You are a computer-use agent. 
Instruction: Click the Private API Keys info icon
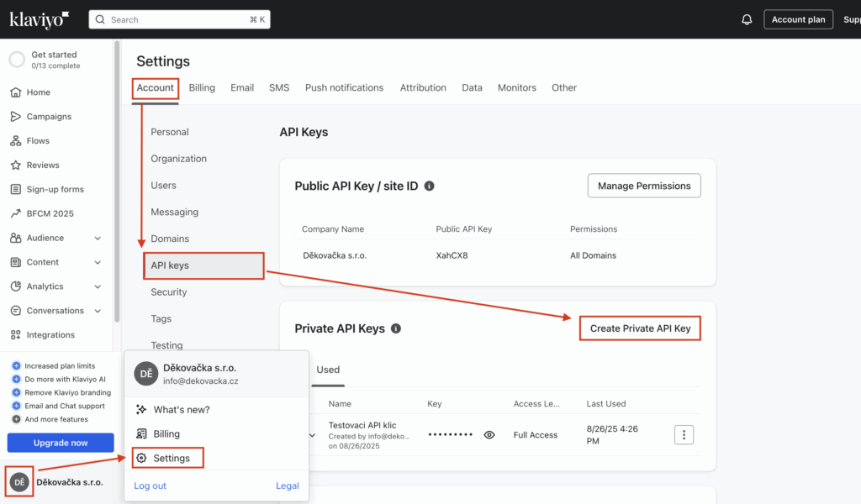point(396,328)
